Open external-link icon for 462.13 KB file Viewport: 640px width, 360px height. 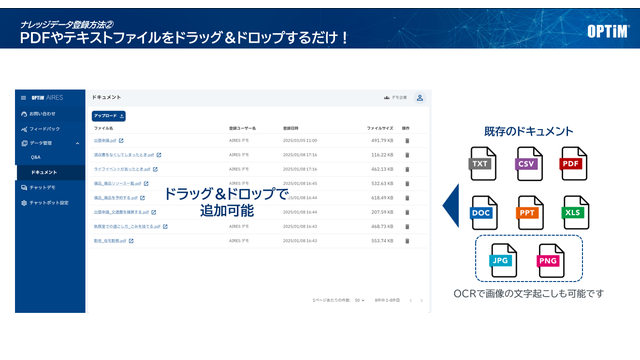tap(155, 169)
